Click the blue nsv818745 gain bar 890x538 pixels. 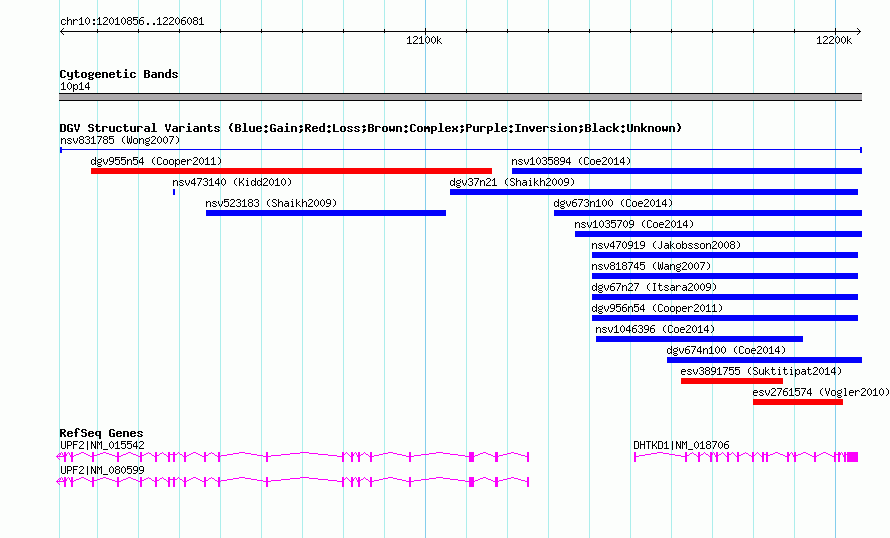[725, 276]
